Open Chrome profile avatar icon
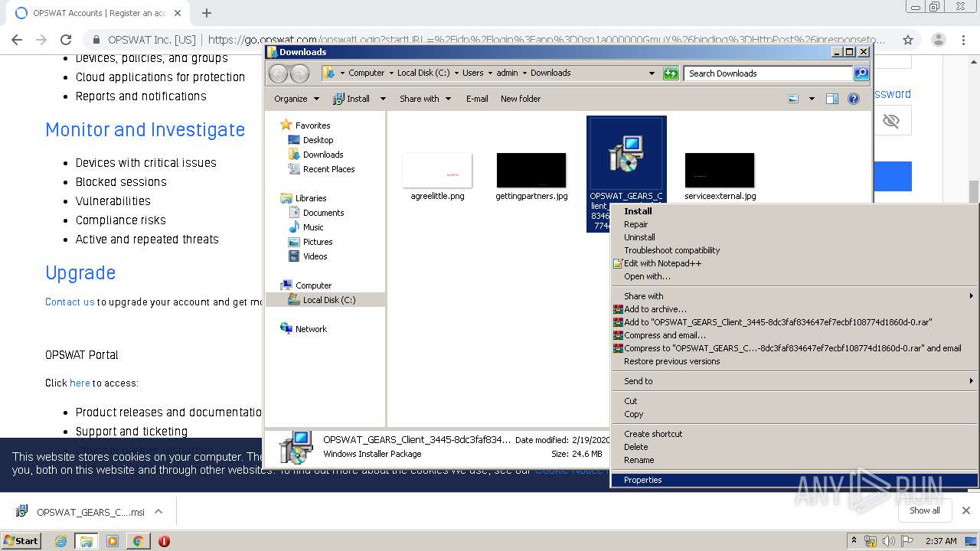The width and height of the screenshot is (980, 551). [x=939, y=40]
